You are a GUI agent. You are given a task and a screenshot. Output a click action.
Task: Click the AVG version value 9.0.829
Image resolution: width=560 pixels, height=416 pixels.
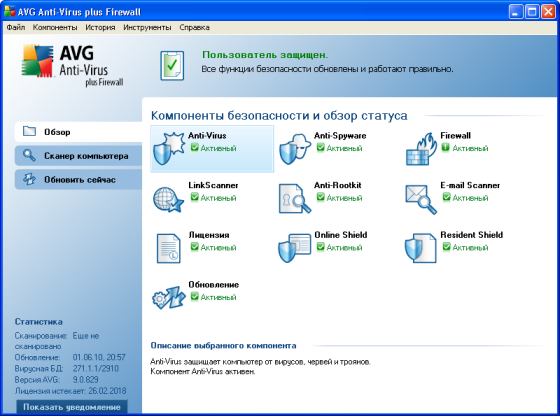(85, 380)
